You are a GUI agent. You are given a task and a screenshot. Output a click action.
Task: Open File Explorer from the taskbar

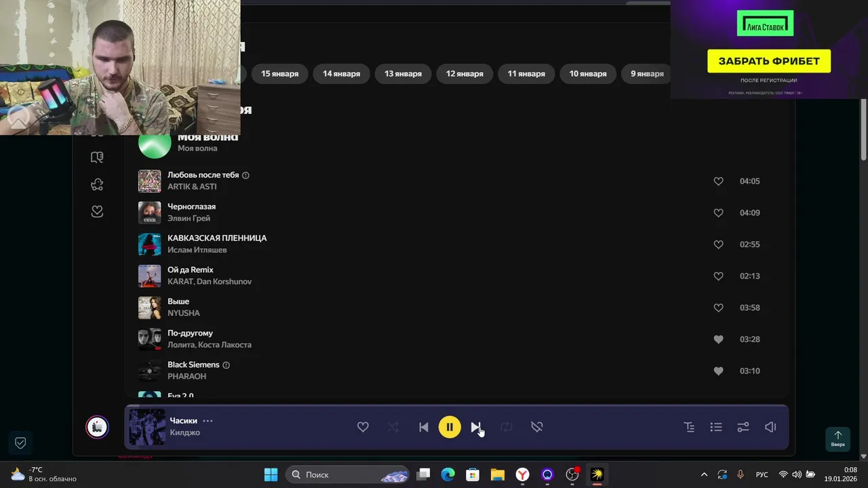[x=498, y=474]
